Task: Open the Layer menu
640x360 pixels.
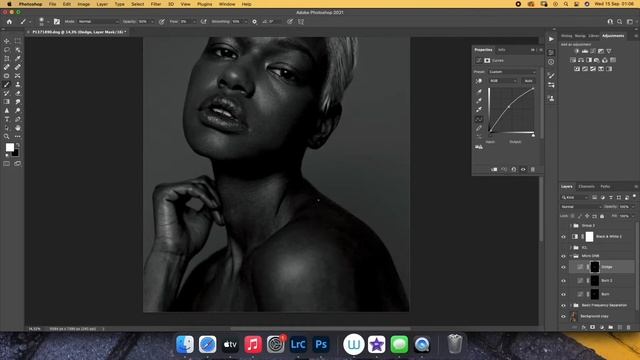Action: [x=102, y=4]
